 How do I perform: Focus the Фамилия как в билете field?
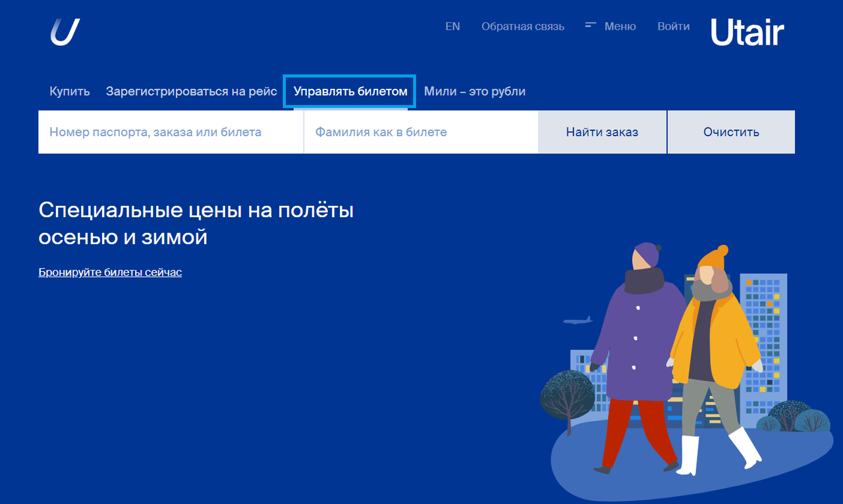point(421,132)
